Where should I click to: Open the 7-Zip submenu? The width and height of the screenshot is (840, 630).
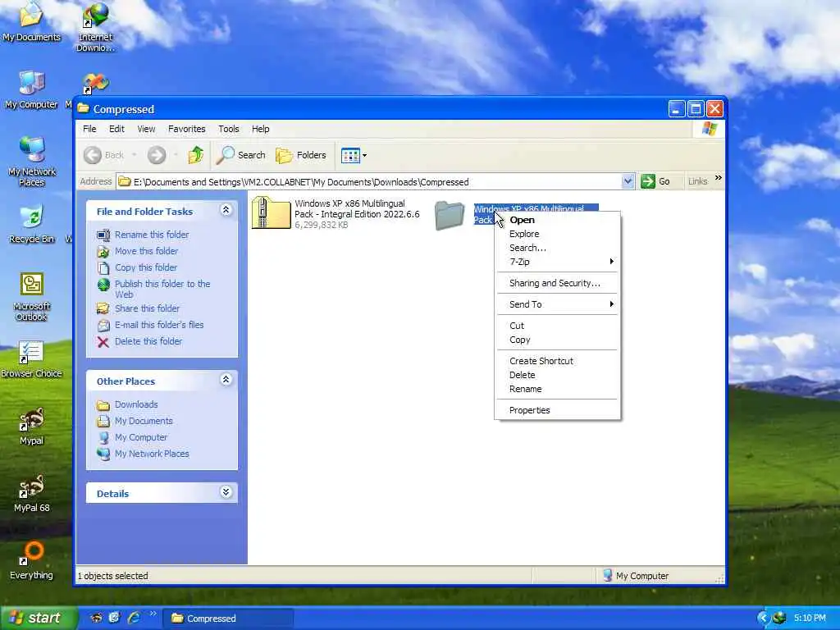557,262
